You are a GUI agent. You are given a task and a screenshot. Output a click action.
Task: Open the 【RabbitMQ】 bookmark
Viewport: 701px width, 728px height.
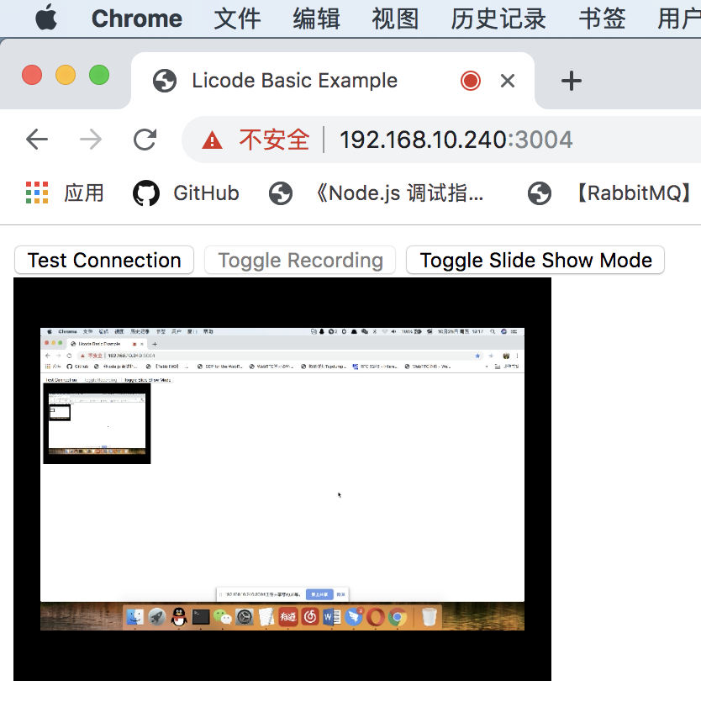(x=610, y=193)
